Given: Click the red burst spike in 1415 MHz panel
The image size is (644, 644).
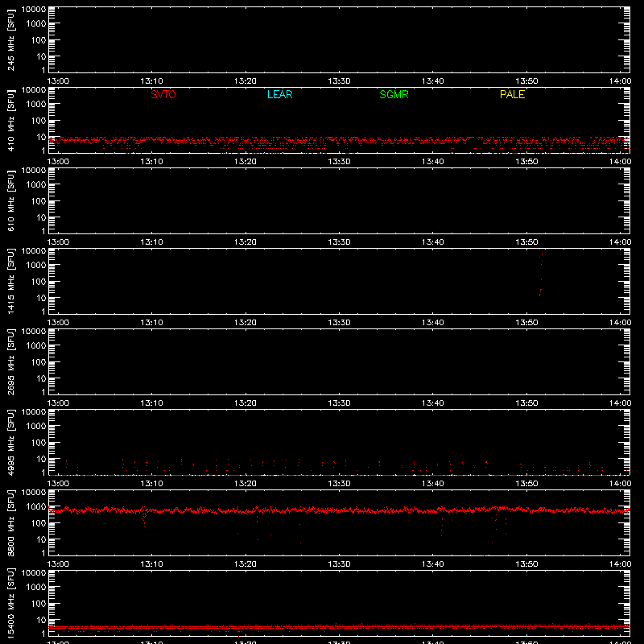Looking at the screenshot, I should point(541,273).
